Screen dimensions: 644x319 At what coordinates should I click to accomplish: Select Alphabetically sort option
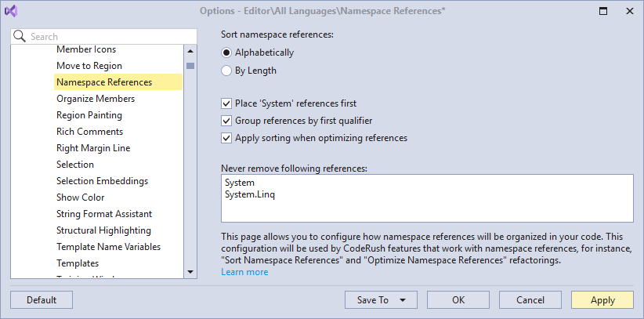coord(227,53)
